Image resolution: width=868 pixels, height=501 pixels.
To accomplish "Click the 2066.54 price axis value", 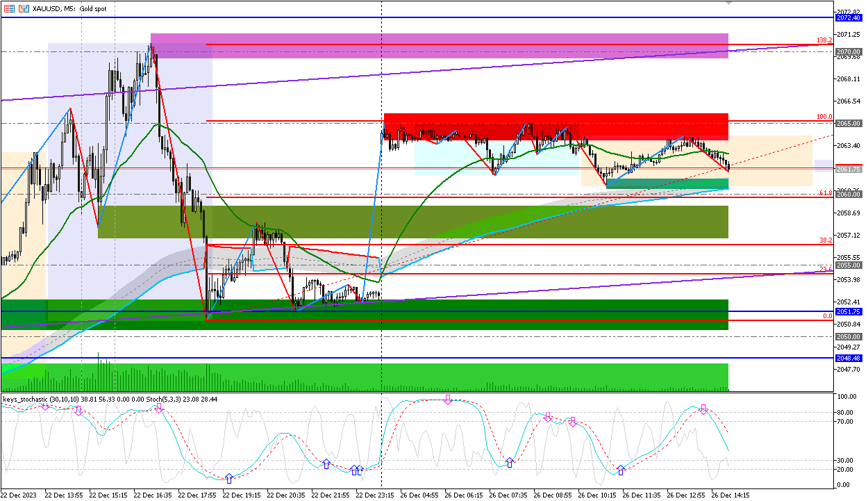I will click(849, 101).
